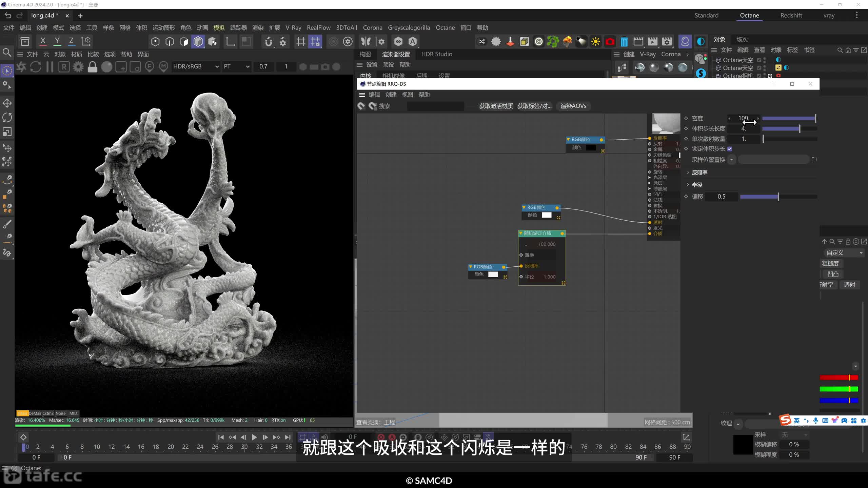This screenshot has width=868, height=488.
Task: Select the Rotate tool in left toolbar
Action: pos(7,117)
